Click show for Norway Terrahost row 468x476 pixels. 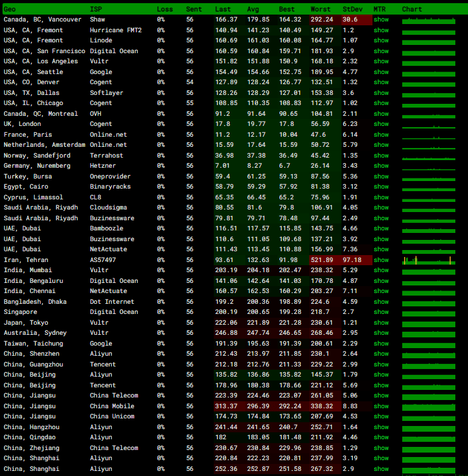click(381, 156)
